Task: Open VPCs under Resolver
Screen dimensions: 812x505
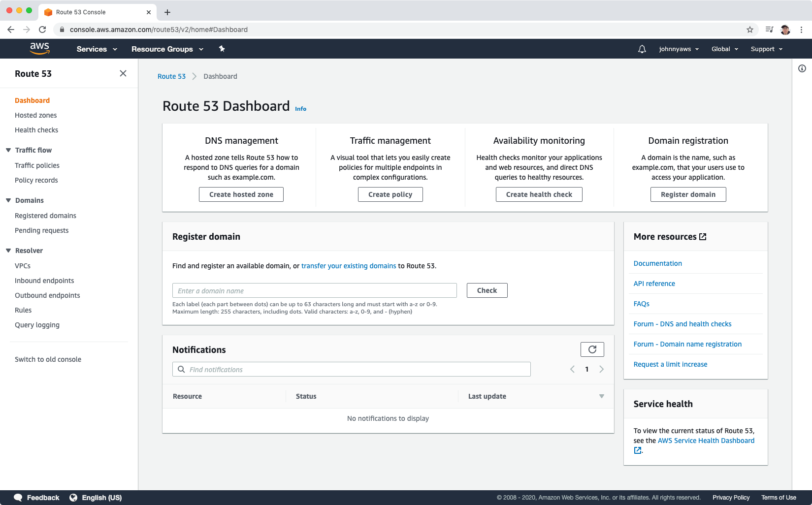Action: [x=23, y=266]
